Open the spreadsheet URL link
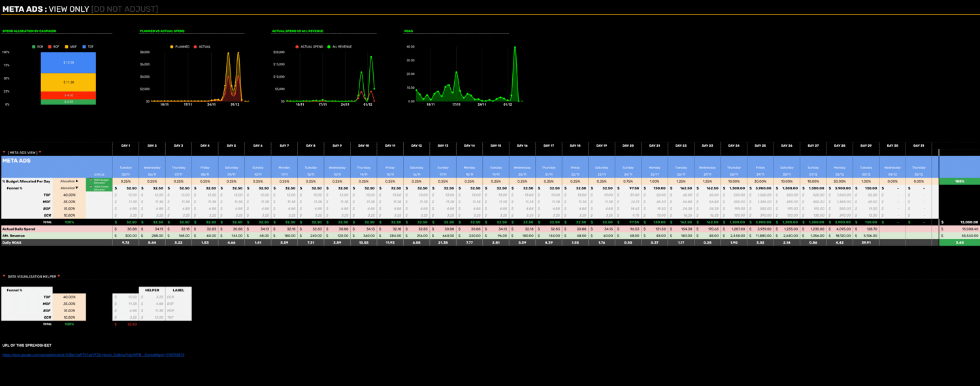Image resolution: width=980 pixels, height=386 pixels. (x=93, y=355)
